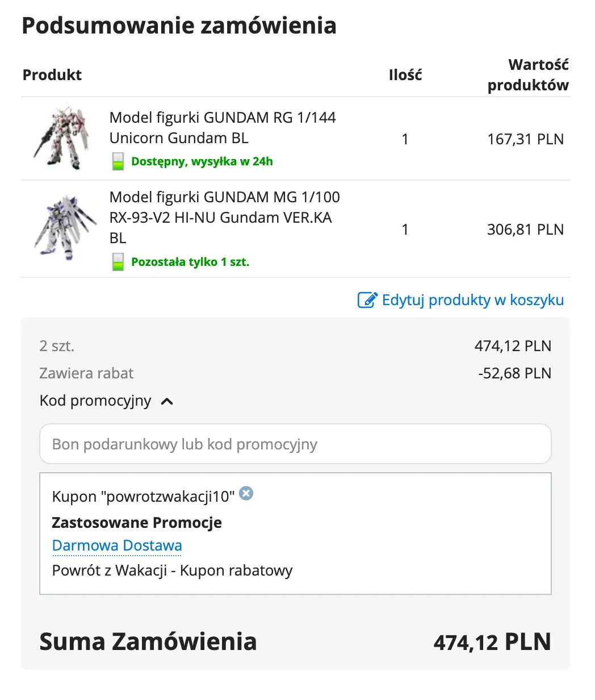Click the green availability icon under Unicorn Gundam
The image size is (595, 700).
click(x=118, y=161)
